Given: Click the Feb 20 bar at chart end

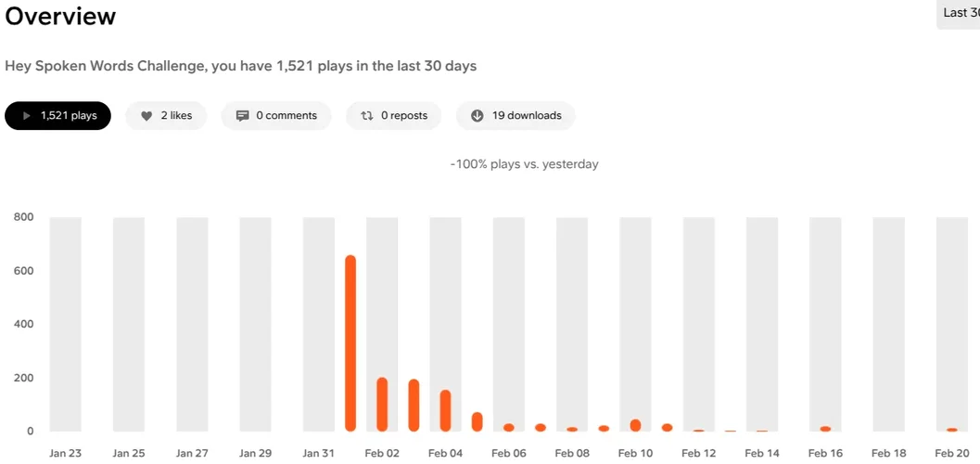Looking at the screenshot, I should pyautogui.click(x=952, y=430).
